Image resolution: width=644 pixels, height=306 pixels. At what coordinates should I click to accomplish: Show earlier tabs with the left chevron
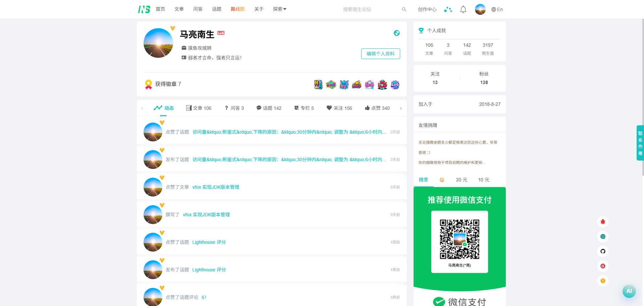pyautogui.click(x=142, y=108)
